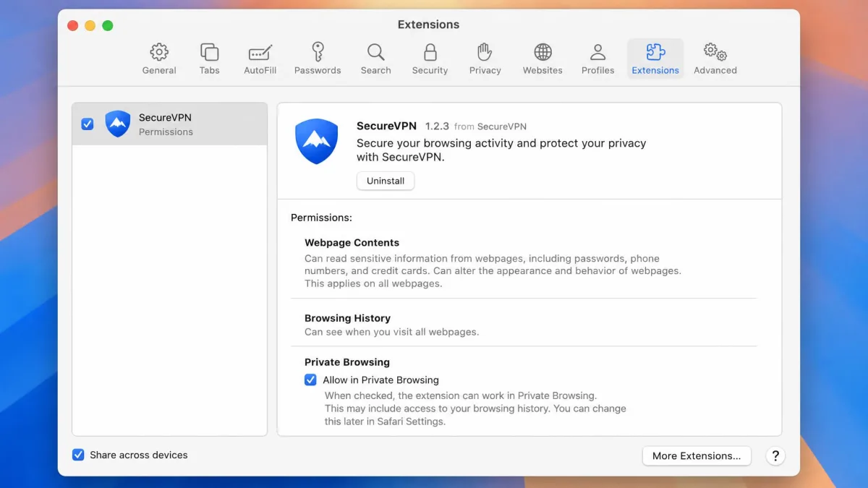
Task: Click the SecureVPN shield icon in sidebar
Action: click(118, 124)
